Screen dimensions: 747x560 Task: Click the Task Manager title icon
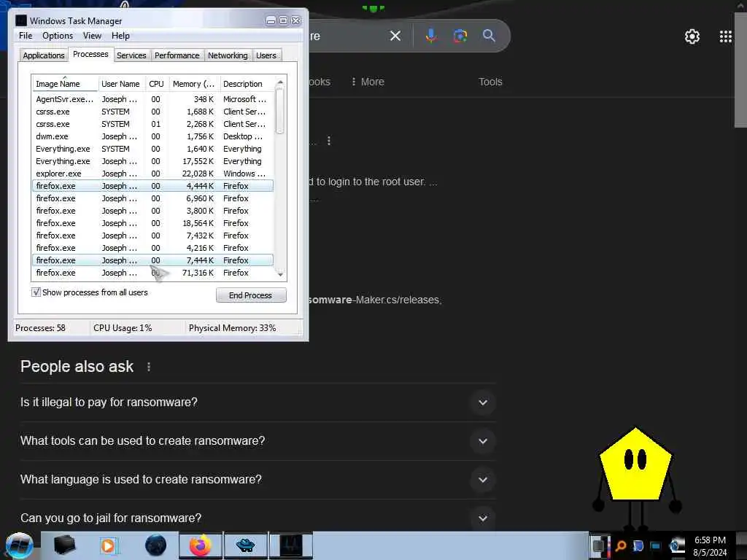[21, 20]
